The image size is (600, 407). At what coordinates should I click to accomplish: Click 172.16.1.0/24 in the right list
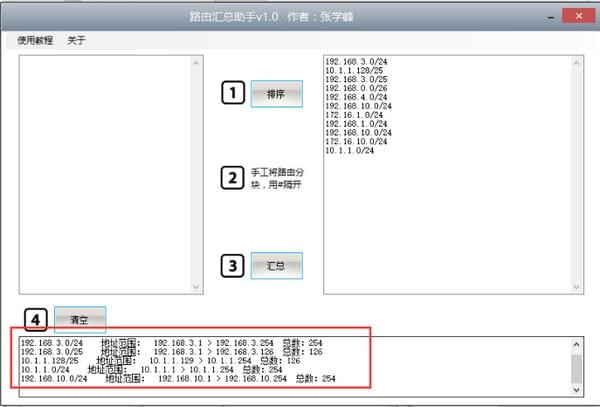(x=354, y=115)
